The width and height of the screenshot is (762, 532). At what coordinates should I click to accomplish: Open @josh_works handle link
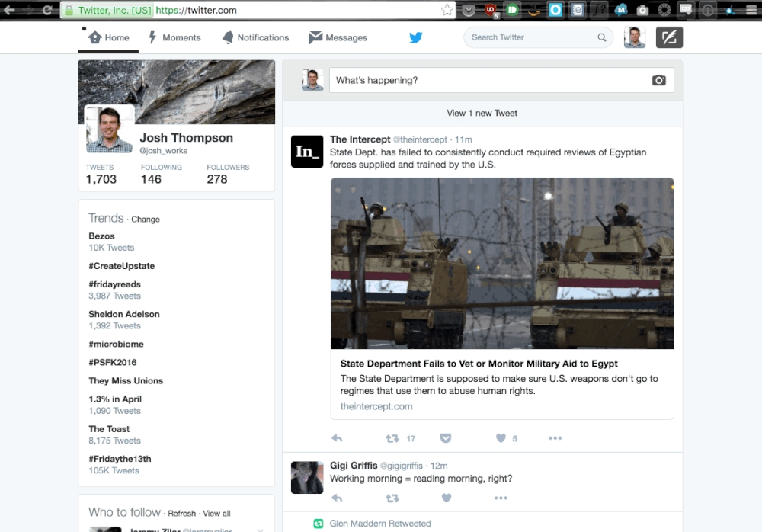pos(163,151)
